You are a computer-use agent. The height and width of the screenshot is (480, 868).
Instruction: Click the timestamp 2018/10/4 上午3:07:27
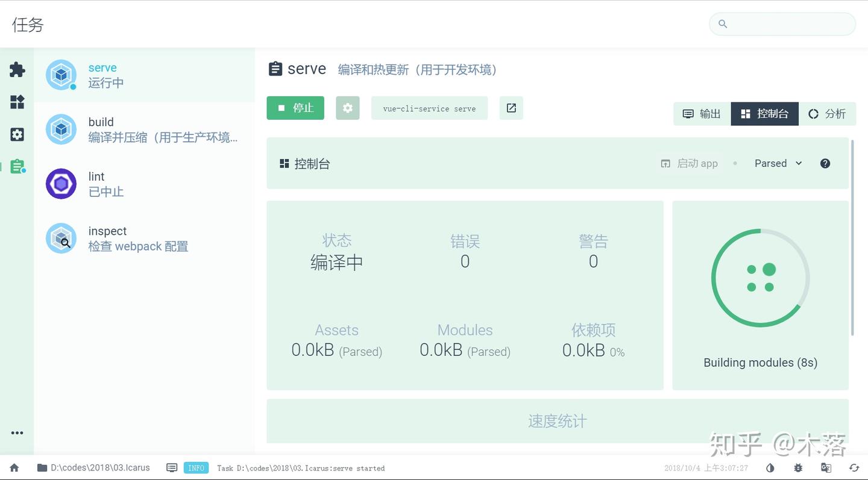[x=706, y=468]
